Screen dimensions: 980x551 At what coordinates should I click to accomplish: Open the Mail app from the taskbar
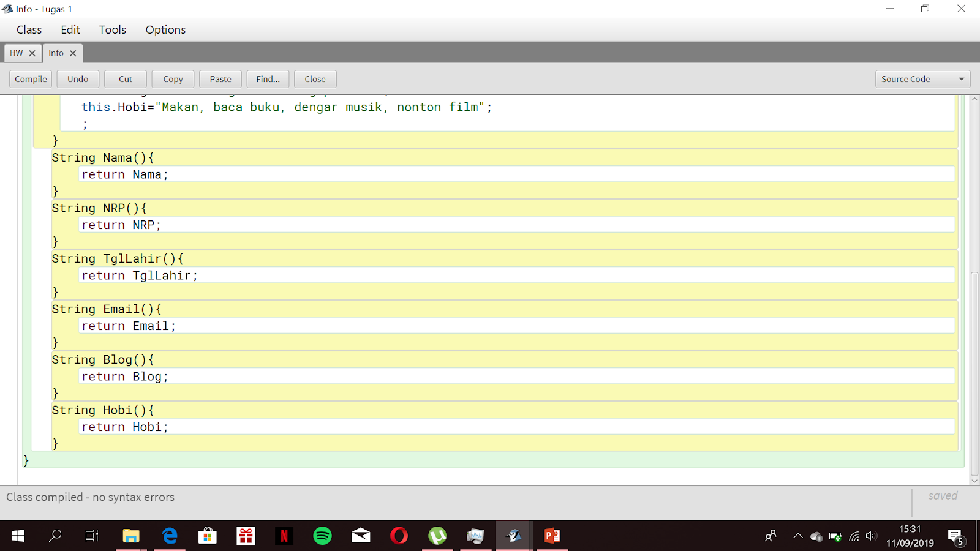[x=361, y=536]
